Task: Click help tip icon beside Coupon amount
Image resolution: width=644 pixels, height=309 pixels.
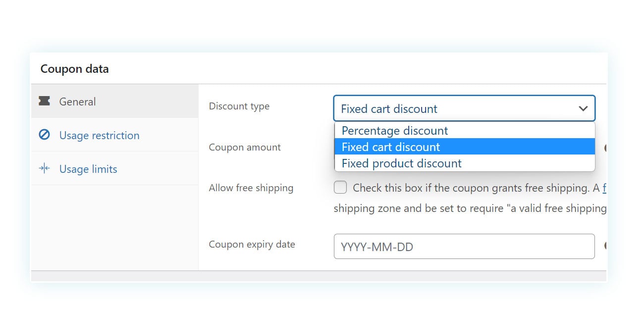Action: (605, 148)
